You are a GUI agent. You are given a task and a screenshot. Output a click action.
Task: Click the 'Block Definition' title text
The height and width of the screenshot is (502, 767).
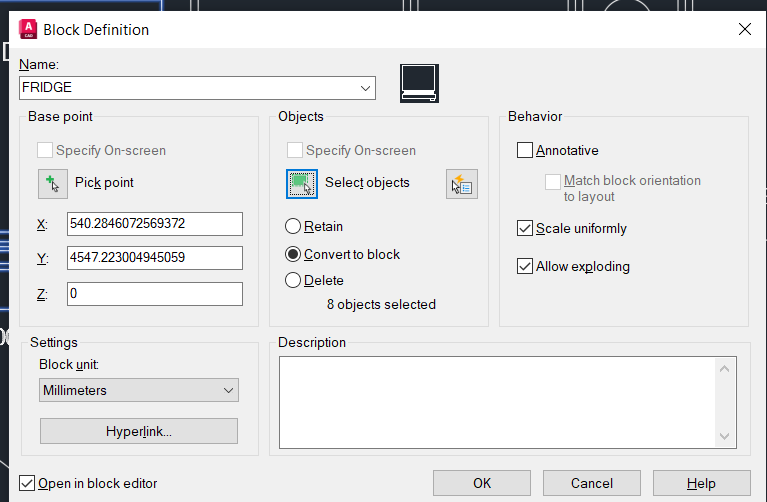point(96,30)
